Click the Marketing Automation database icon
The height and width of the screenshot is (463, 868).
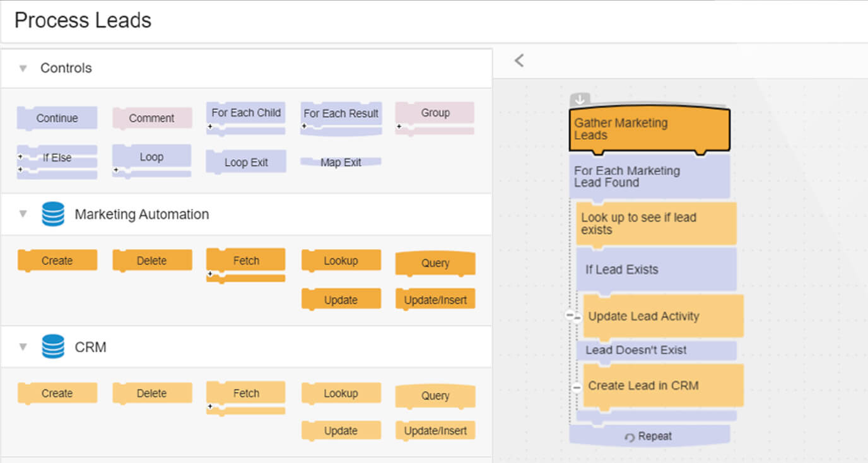pyautogui.click(x=53, y=214)
